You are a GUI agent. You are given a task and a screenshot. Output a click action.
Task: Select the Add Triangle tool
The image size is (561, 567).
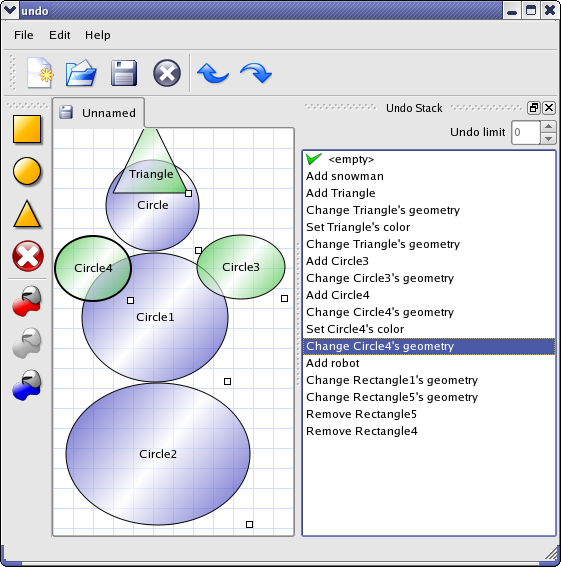coord(27,214)
